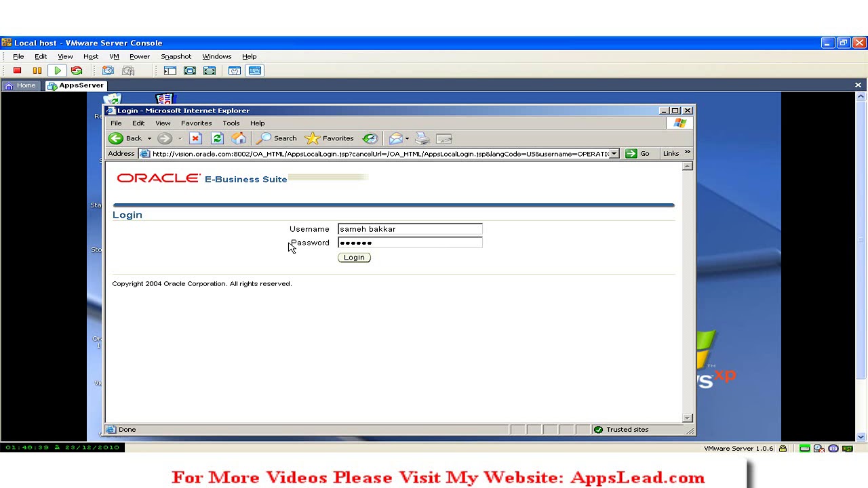868x488 pixels.
Task: Open the VMware View menu
Action: pyautogui.click(x=65, y=56)
